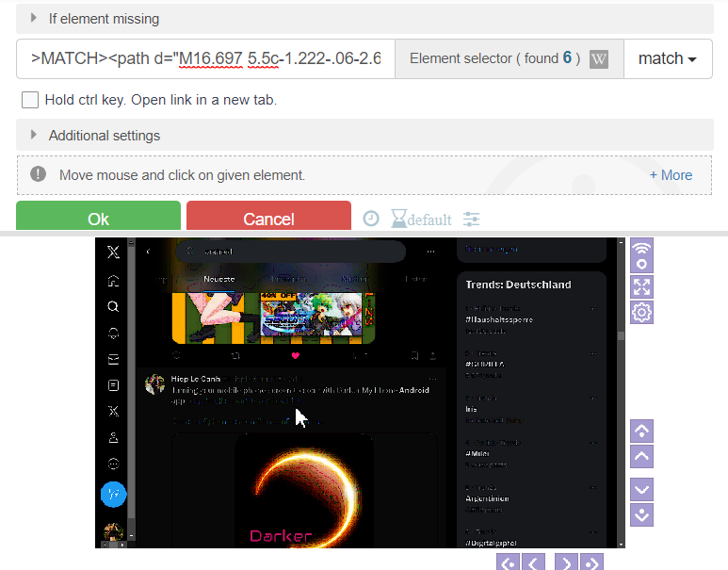
Task: Click the + More link
Action: (x=671, y=175)
